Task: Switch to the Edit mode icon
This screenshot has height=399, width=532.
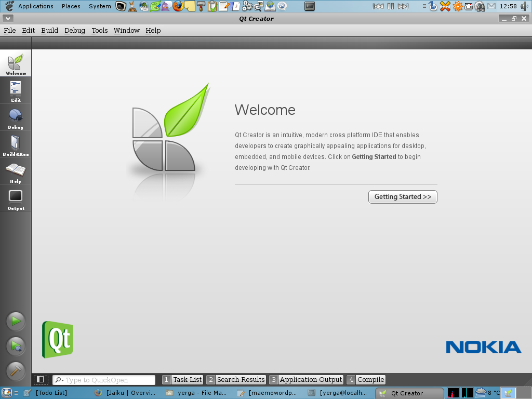Action: [16, 91]
